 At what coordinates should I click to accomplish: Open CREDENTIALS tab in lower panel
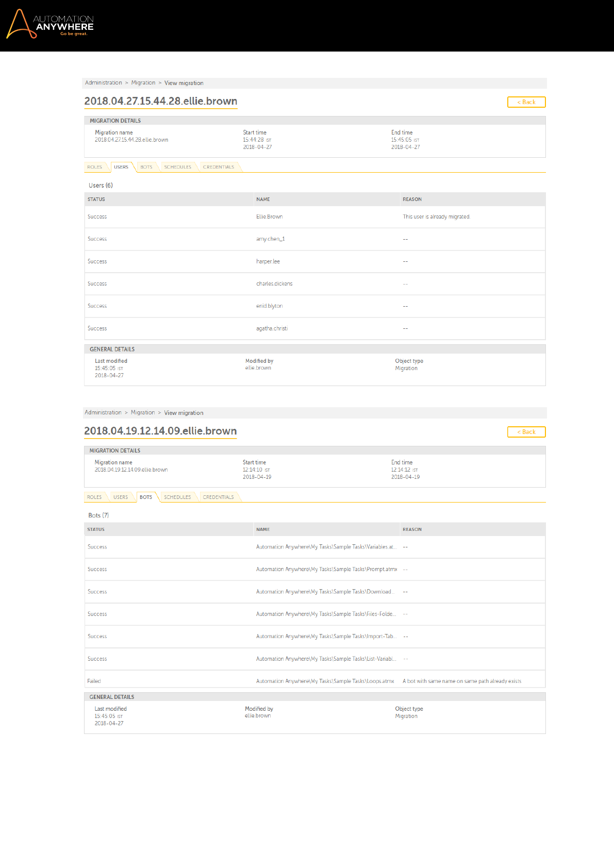(218, 497)
